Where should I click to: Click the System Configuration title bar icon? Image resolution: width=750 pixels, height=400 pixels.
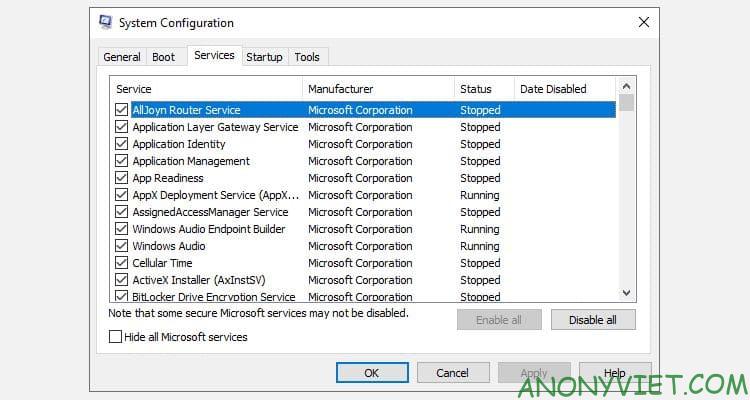105,22
